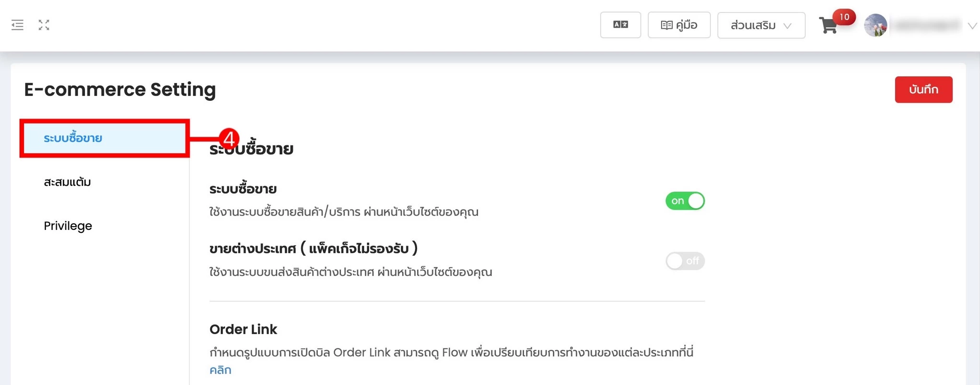Click the sidebar collapse icon
Screen dimensions: 980x385
coord(17,24)
